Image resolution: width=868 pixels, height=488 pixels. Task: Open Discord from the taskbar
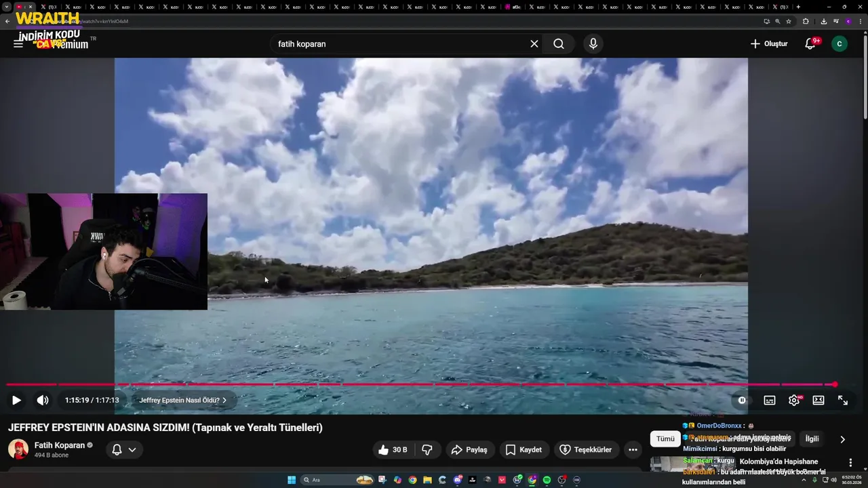pyautogui.click(x=458, y=480)
